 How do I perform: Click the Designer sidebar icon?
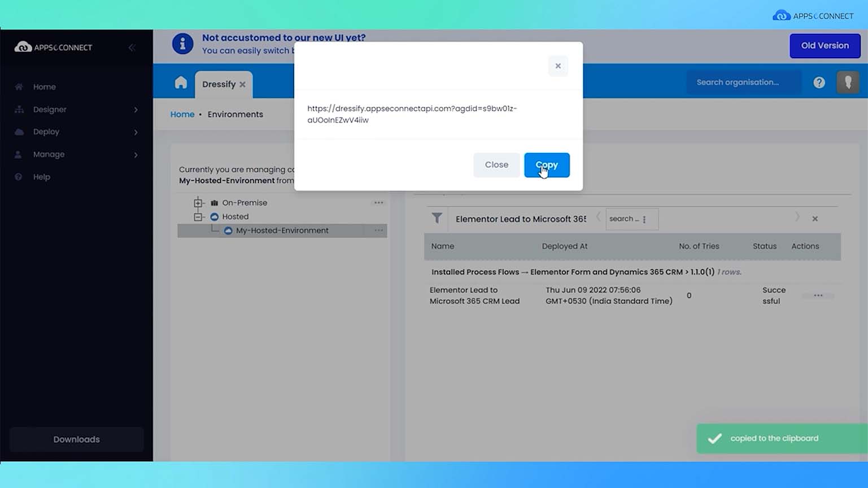(x=19, y=110)
